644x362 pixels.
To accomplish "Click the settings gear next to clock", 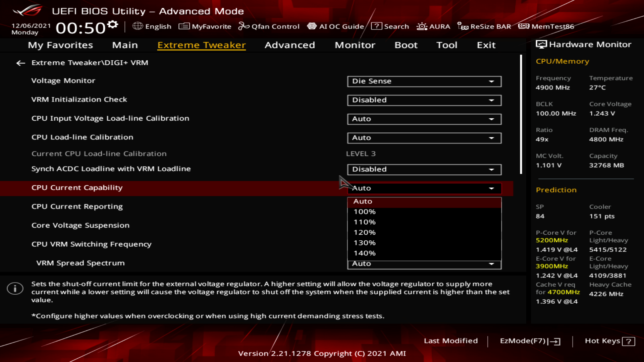I will click(x=113, y=24).
